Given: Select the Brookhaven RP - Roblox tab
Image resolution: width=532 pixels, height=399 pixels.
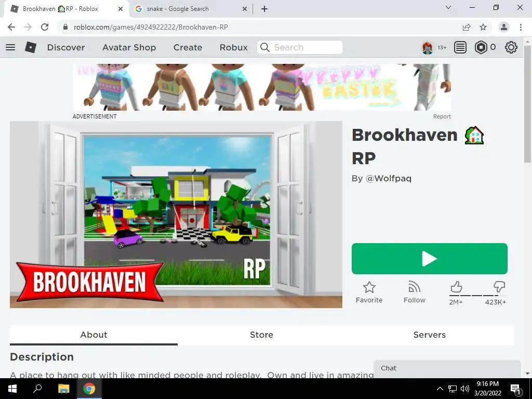Looking at the screenshot, I should [66, 9].
